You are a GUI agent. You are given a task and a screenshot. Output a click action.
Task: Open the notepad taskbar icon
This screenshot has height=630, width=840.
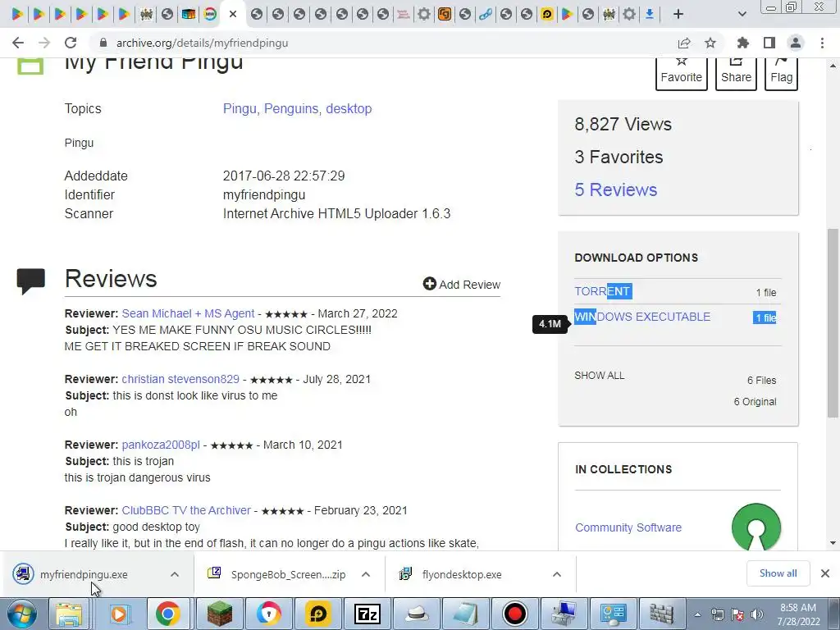(x=466, y=614)
